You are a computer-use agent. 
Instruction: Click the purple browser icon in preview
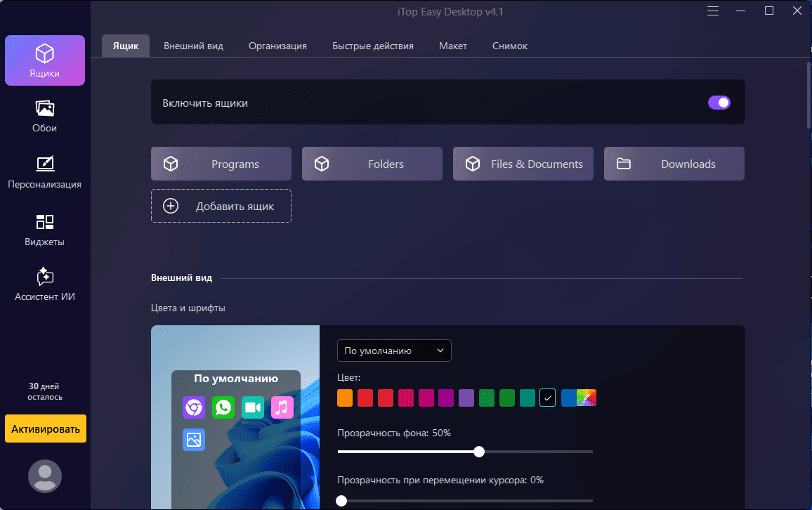[x=194, y=407]
